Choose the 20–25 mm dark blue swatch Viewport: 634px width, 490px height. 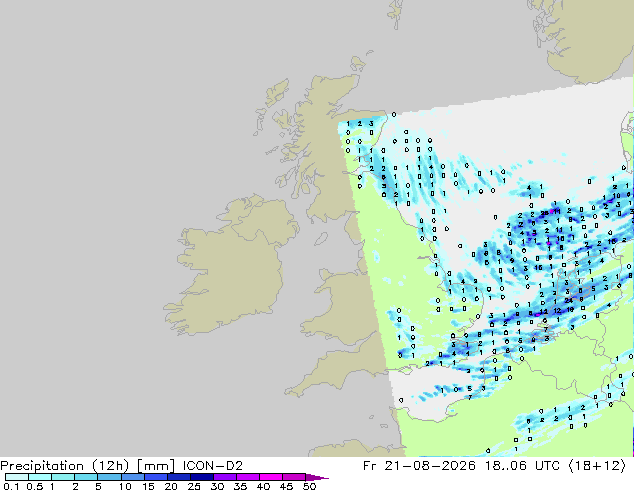[178, 477]
